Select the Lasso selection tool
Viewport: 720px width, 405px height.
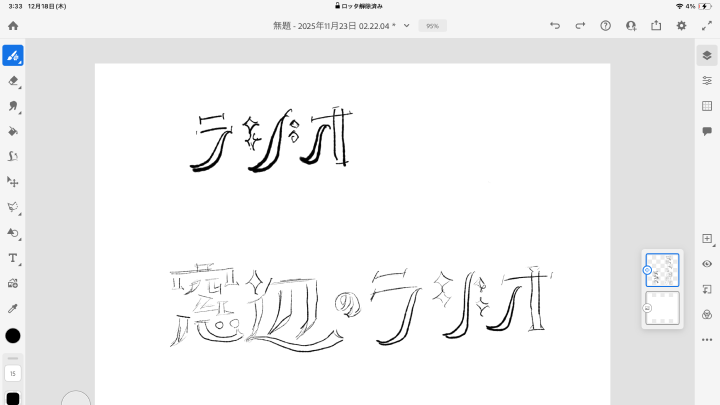(x=13, y=207)
